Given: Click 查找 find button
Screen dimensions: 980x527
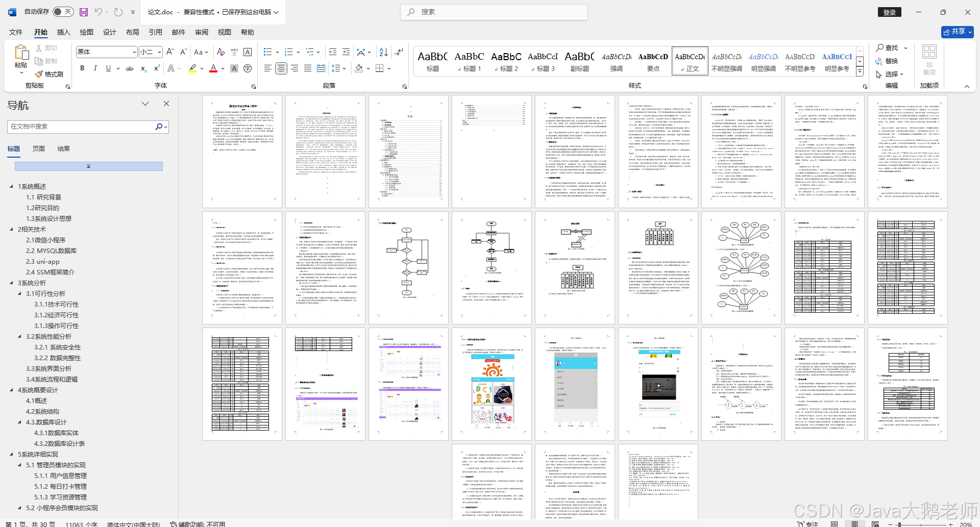Looking at the screenshot, I should (887, 47).
